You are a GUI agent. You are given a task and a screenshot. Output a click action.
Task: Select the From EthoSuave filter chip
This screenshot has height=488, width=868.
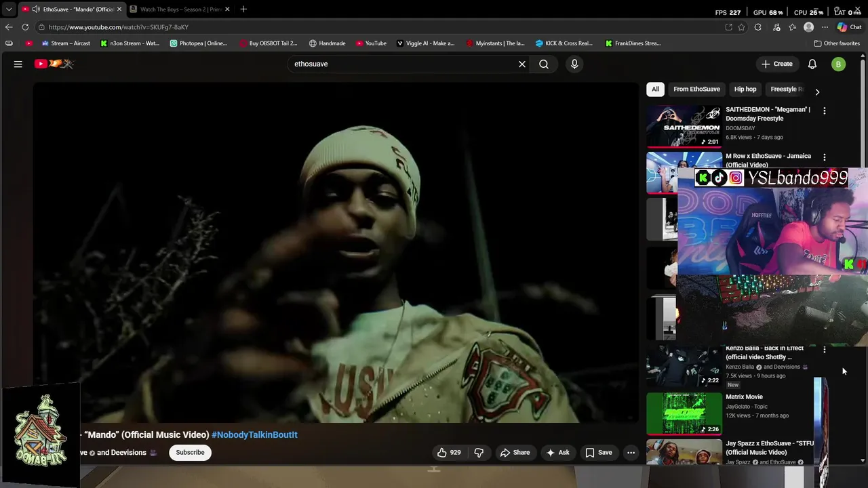(x=696, y=89)
